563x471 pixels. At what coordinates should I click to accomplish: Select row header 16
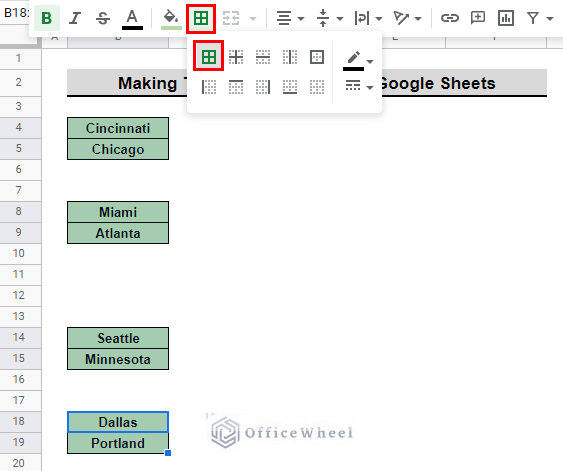click(x=20, y=379)
